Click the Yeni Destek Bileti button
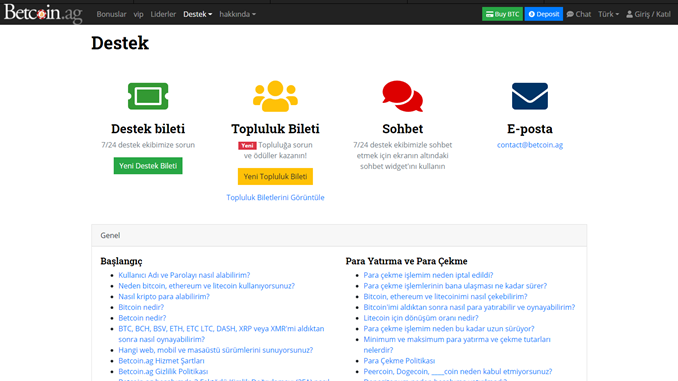This screenshot has height=381, width=678. [148, 166]
